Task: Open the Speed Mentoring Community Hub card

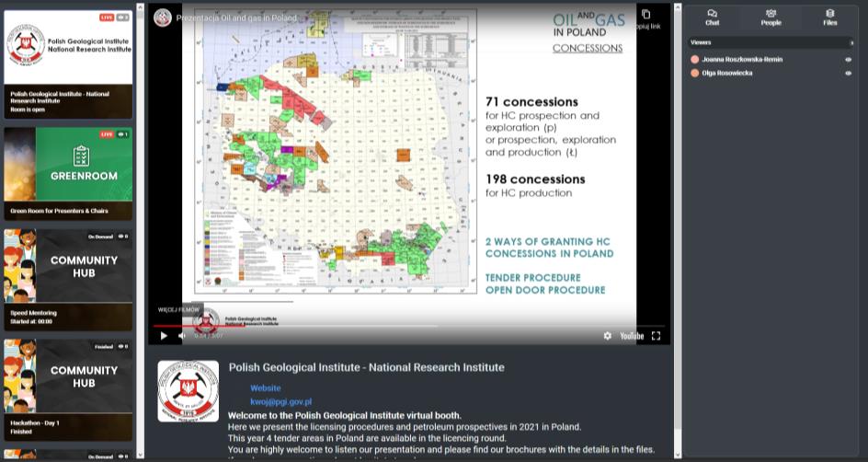Action: 68,280
